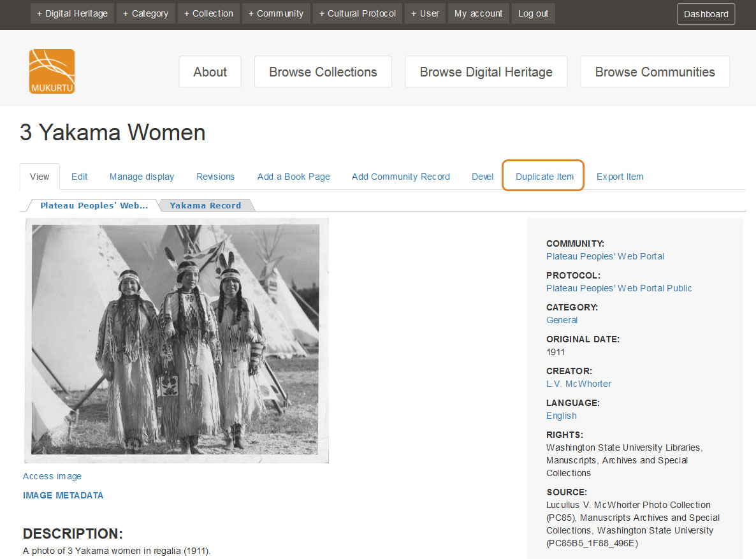Click the English language link

[561, 416]
